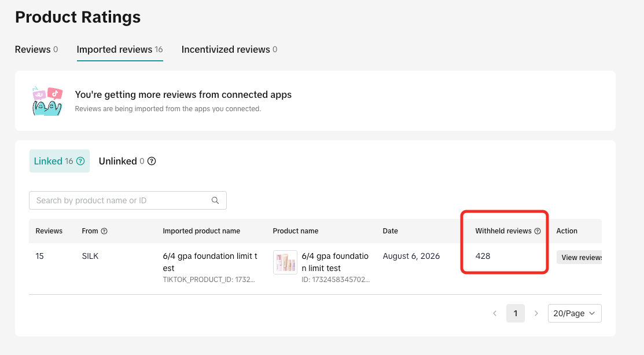Click the Reviews column header
The height and width of the screenshot is (355, 644).
(49, 231)
